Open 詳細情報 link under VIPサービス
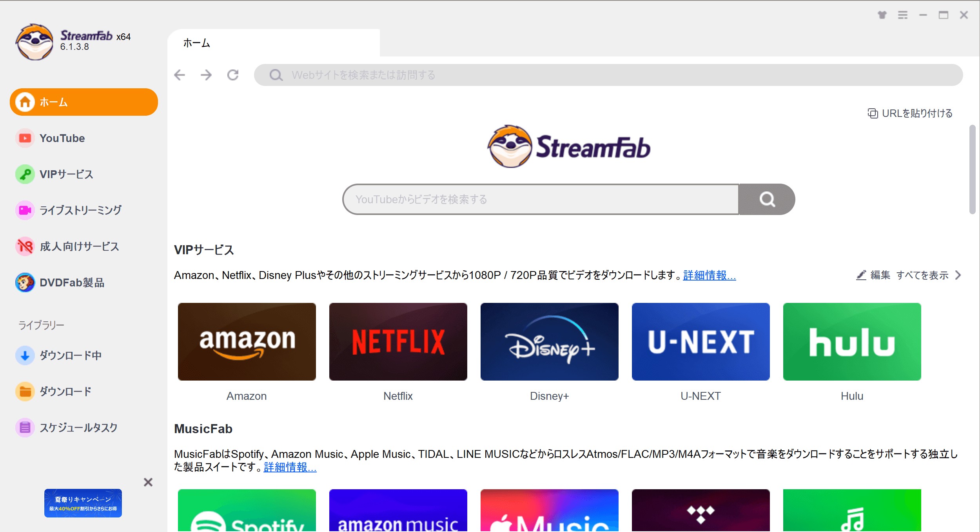The height and width of the screenshot is (532, 980). 710,275
